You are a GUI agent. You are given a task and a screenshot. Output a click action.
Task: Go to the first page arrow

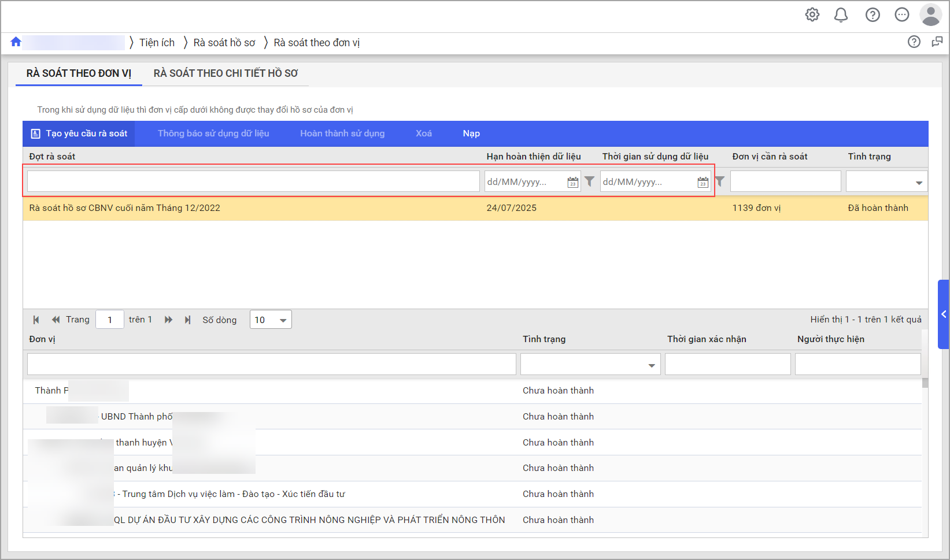point(36,320)
